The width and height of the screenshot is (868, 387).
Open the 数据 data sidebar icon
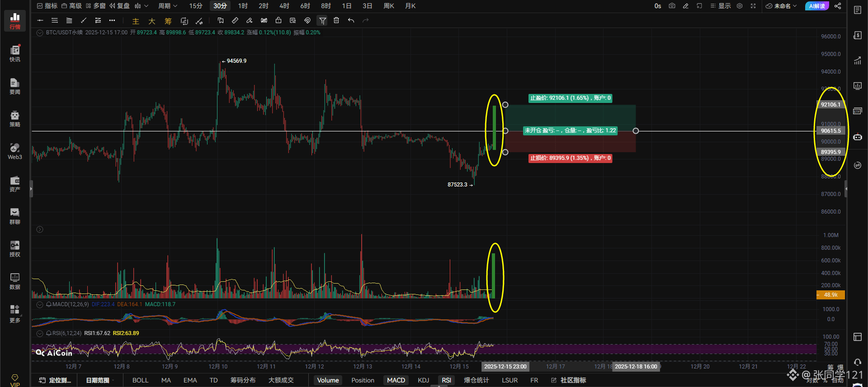coord(15,281)
